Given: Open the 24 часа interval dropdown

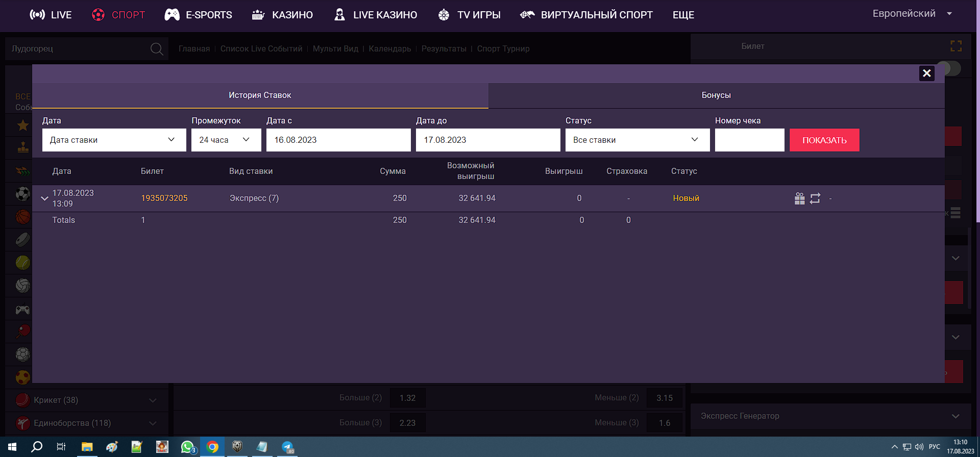Looking at the screenshot, I should pos(226,140).
